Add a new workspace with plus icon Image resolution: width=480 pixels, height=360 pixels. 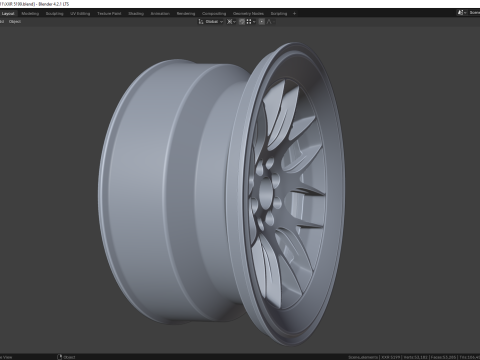[x=294, y=14]
